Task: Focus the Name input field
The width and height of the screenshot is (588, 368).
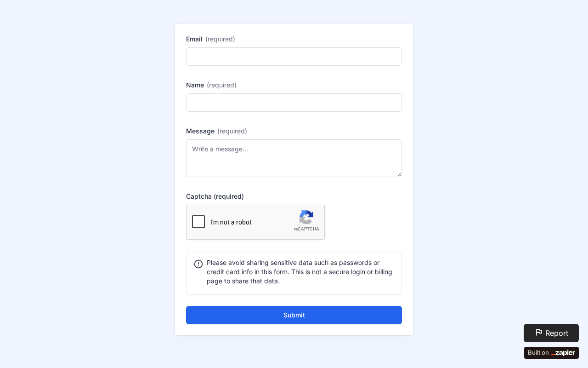Action: (294, 103)
